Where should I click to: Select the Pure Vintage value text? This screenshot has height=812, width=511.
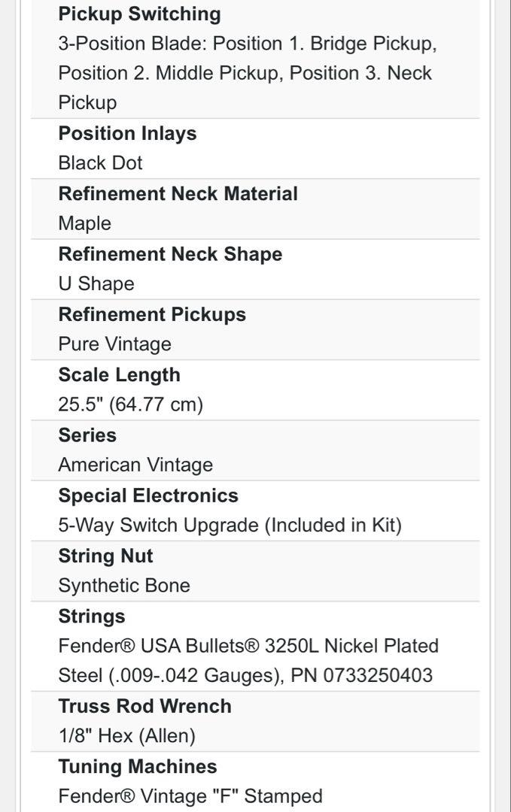[114, 344]
